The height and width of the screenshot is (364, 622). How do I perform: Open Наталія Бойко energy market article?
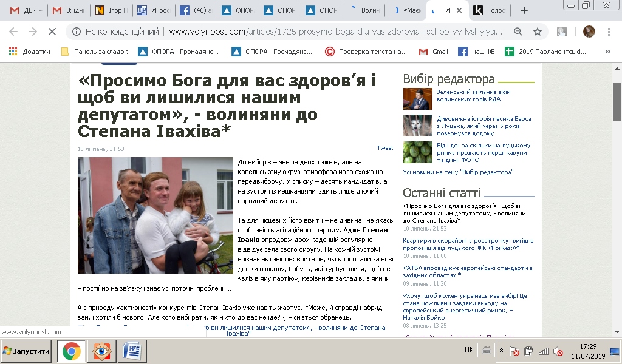(x=465, y=306)
